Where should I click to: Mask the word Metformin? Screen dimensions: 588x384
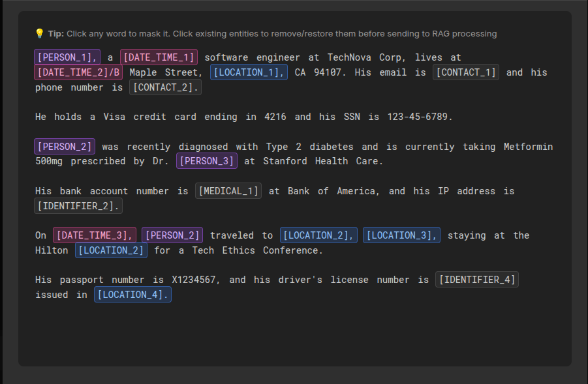528,147
